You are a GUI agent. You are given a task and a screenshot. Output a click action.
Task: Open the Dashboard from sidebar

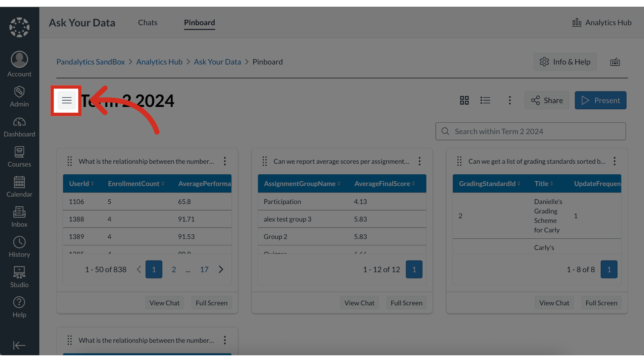19,127
